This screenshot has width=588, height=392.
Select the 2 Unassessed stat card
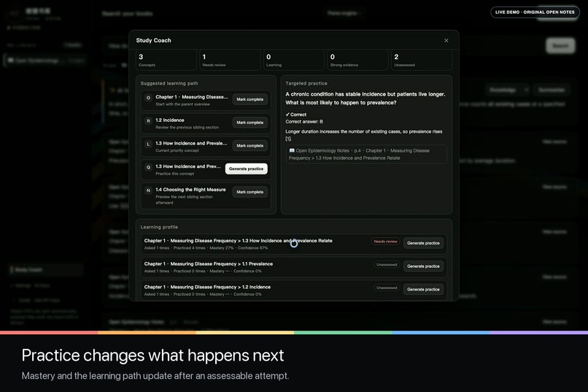click(421, 60)
